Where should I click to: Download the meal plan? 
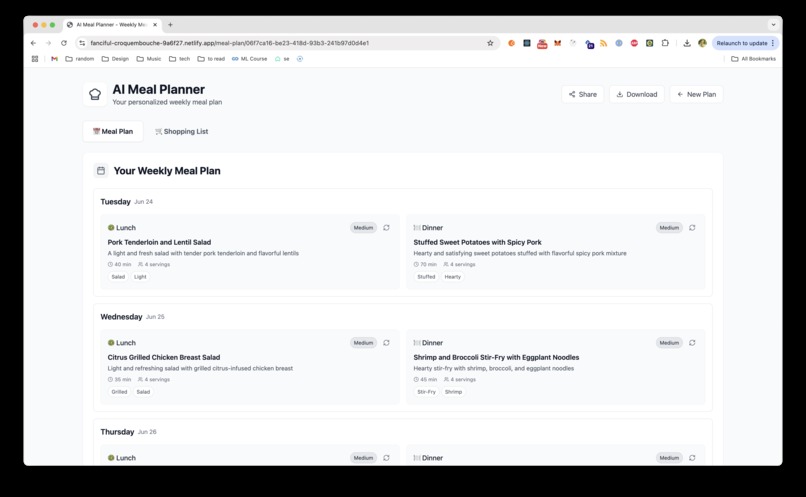636,95
